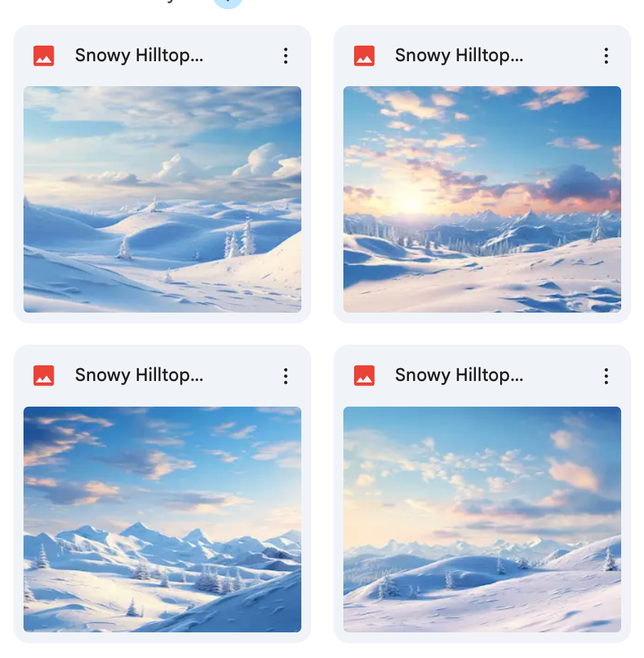This screenshot has width=644, height=658.
Task: Open the kebab menu of the pastel-sky image card
Action: point(606,376)
